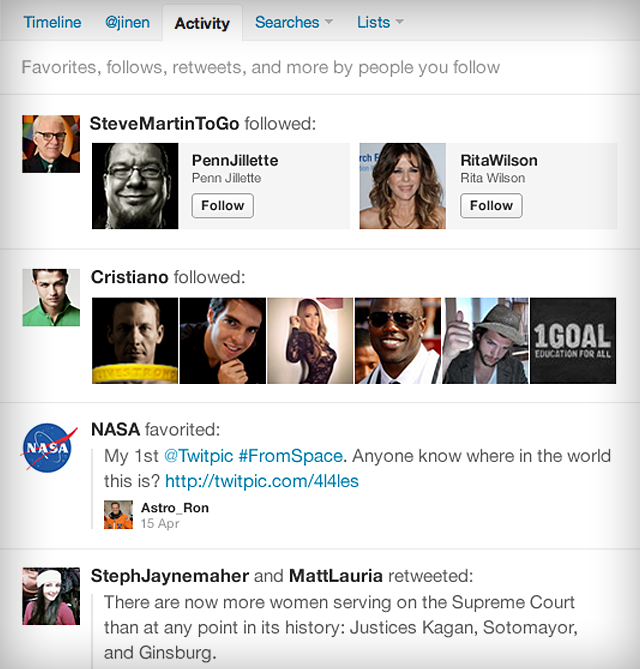Image resolution: width=640 pixels, height=669 pixels.
Task: Select the Activity tab
Action: tap(202, 23)
